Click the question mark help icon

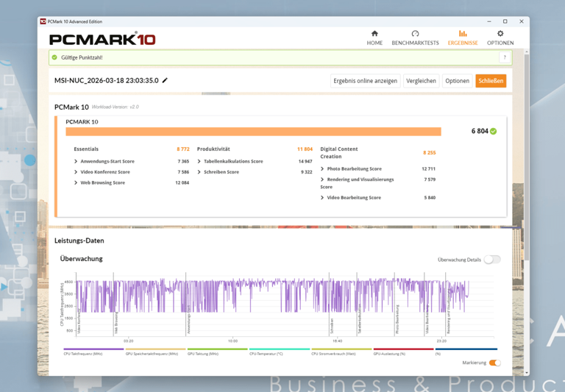(505, 57)
